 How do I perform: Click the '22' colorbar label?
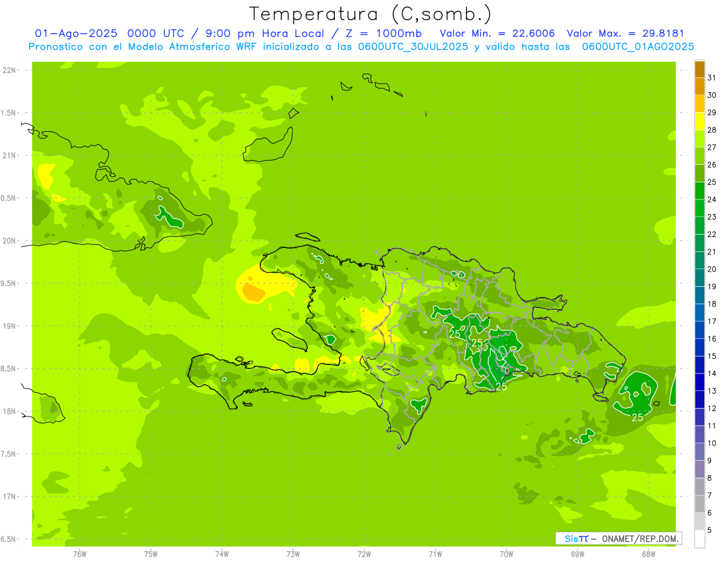coord(712,234)
